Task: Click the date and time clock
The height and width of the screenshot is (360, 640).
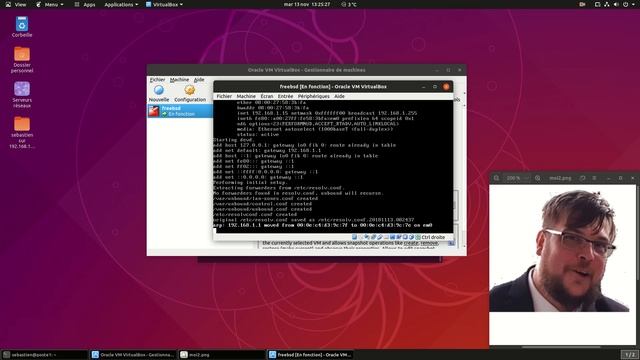Action: [307, 4]
